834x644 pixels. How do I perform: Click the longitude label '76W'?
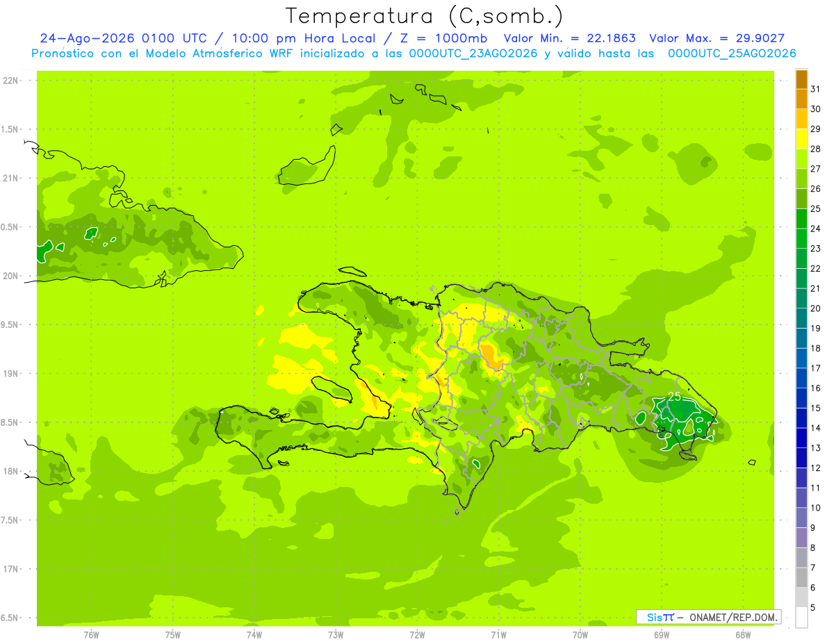91,635
